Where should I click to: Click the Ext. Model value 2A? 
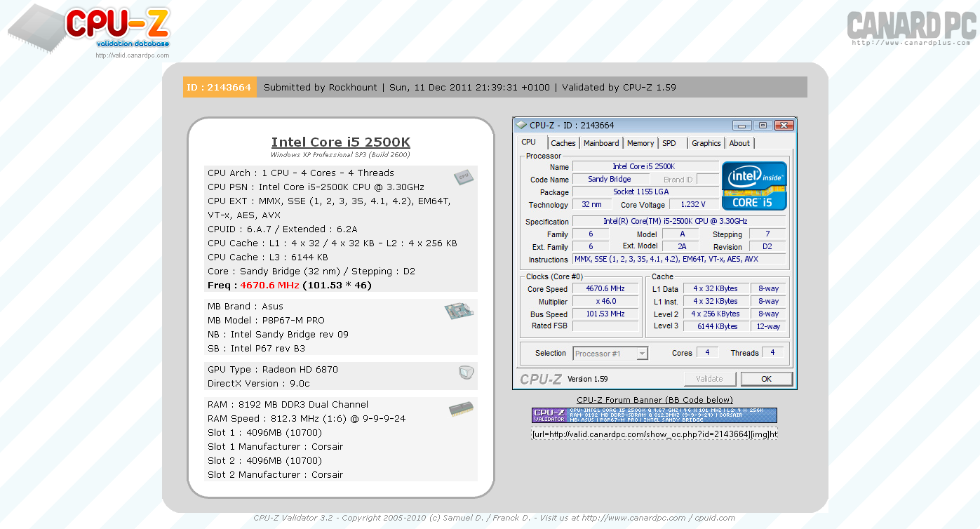click(x=681, y=247)
